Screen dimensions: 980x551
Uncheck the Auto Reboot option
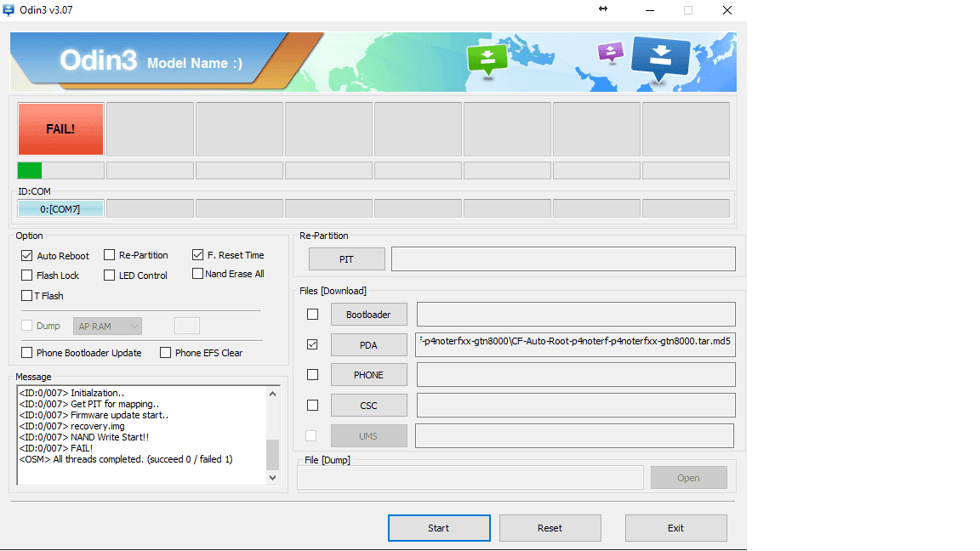27,255
